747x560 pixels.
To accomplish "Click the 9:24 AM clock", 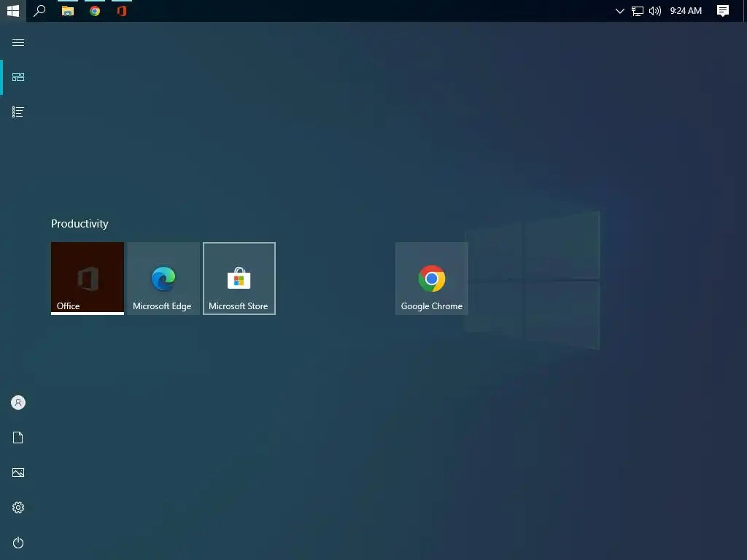I will (x=686, y=11).
